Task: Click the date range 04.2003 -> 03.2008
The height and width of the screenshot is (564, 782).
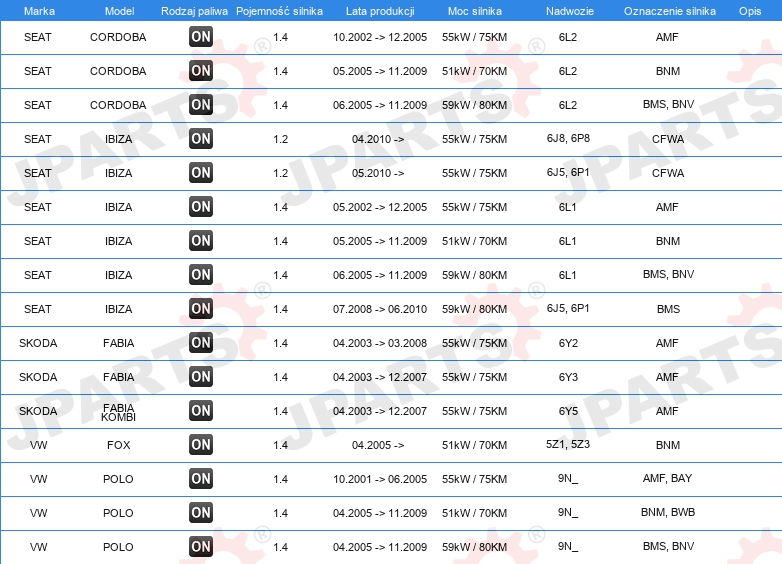Action: pyautogui.click(x=380, y=343)
